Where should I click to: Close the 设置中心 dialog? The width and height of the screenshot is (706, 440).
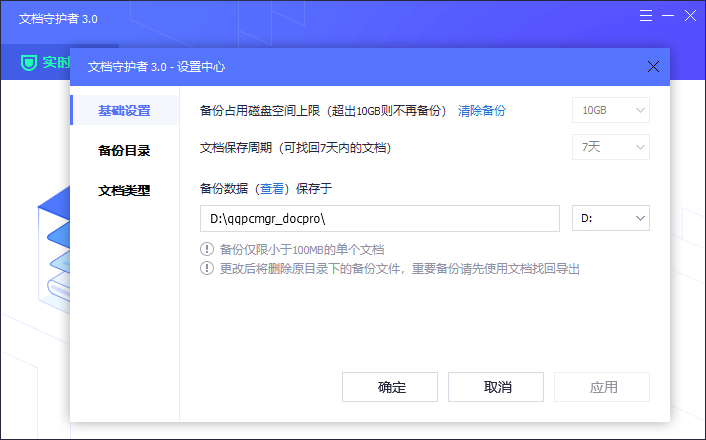click(653, 67)
